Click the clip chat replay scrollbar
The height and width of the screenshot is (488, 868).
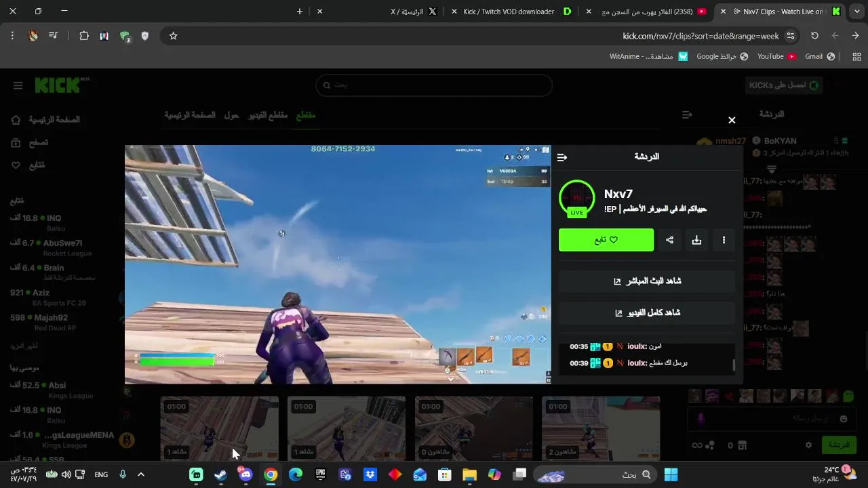734,365
